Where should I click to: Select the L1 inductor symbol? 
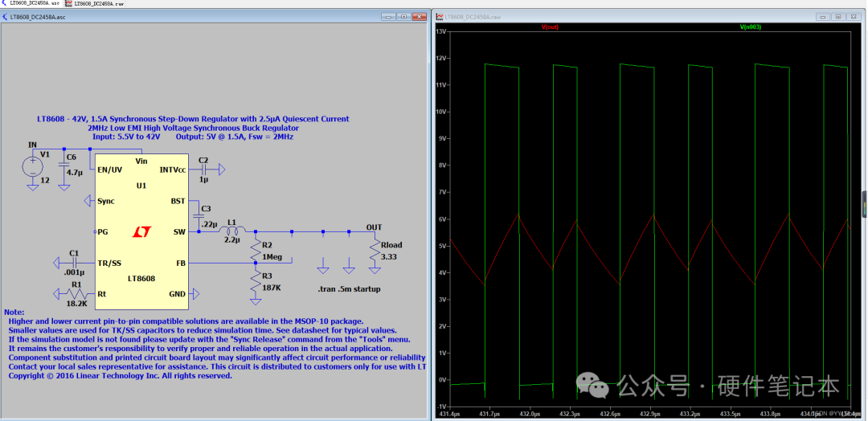click(233, 231)
